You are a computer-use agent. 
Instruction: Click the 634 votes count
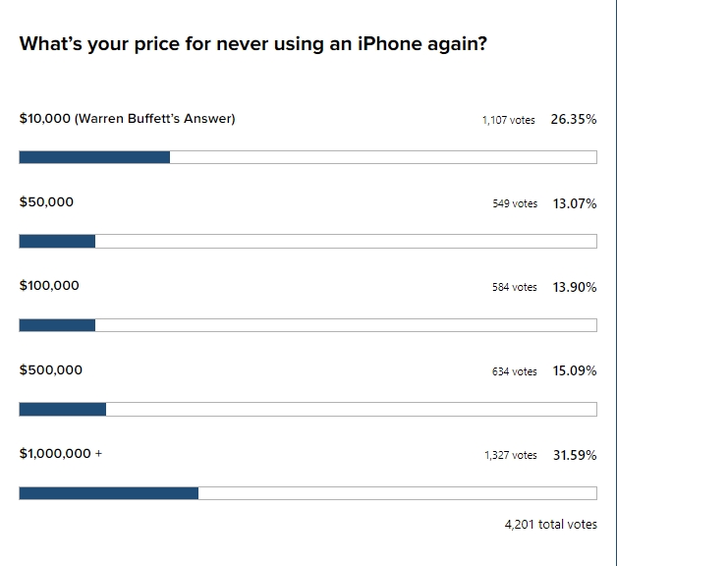point(515,371)
